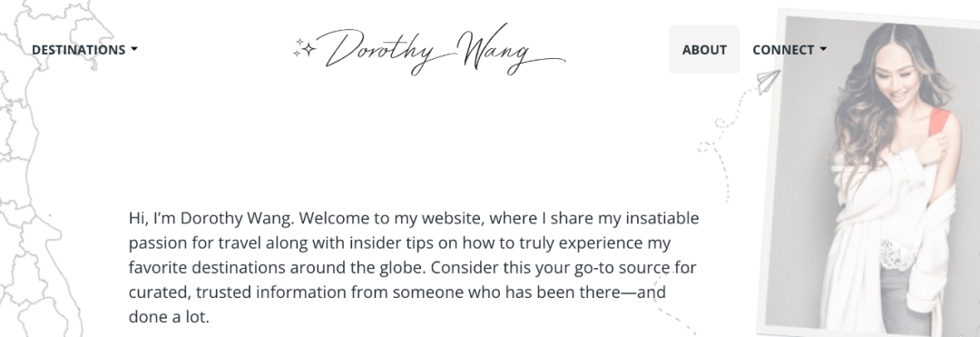Image resolution: width=980 pixels, height=337 pixels.
Task: Open the CONNECT navigation menu
Action: coord(789,49)
